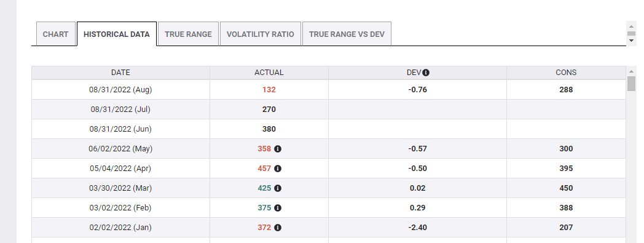This screenshot has width=644, height=243.
Task: Select the True Range vs Dev tab
Action: [347, 34]
